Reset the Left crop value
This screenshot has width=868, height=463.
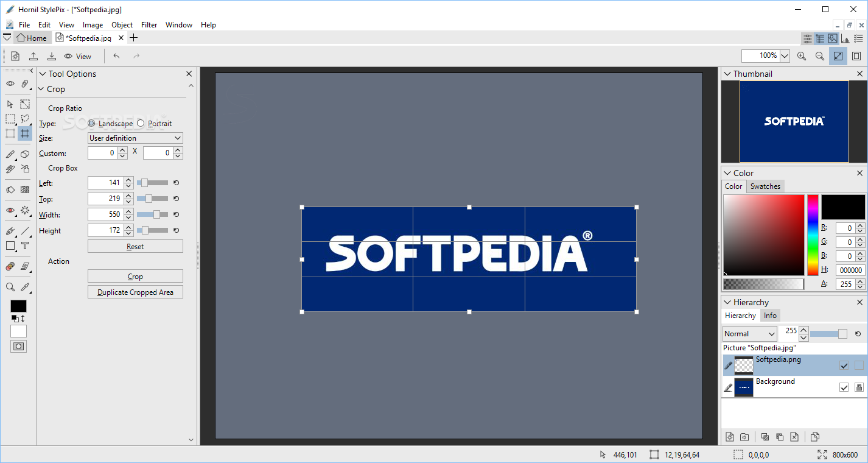176,183
